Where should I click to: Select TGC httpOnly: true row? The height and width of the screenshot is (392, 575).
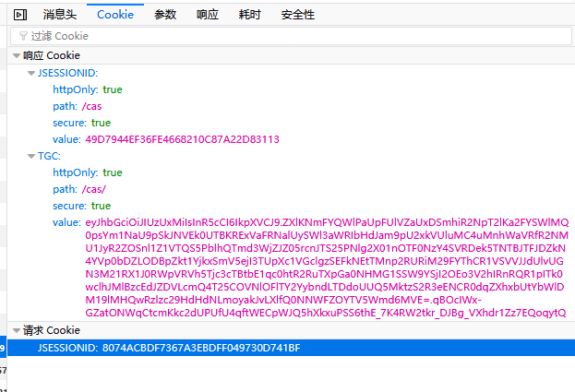(291, 172)
